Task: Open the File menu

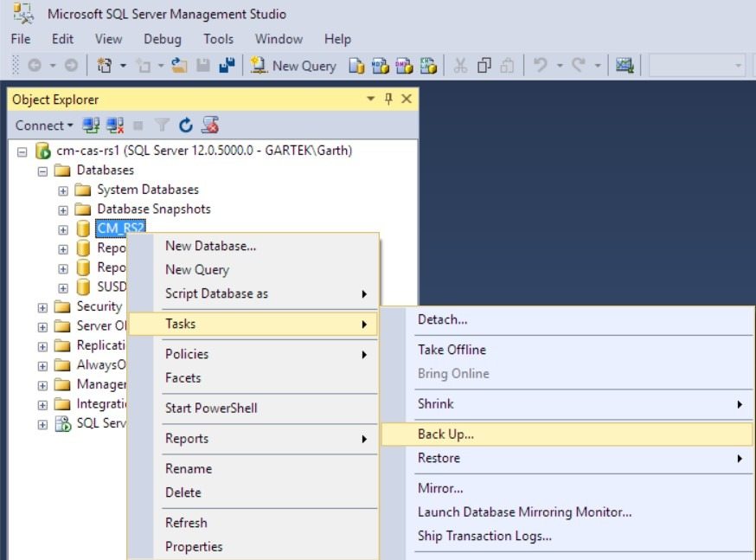Action: coord(21,39)
